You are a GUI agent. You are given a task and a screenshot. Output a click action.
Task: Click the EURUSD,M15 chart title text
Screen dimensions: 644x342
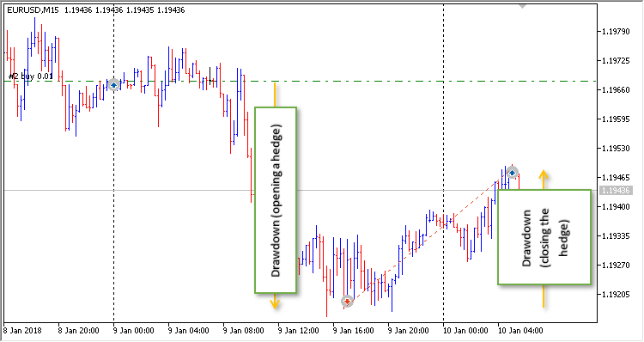33,9
